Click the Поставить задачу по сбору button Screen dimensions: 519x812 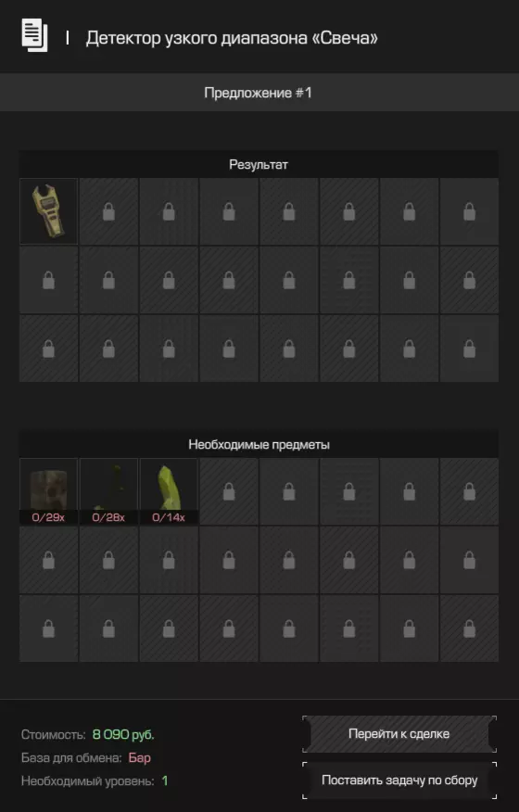399,780
